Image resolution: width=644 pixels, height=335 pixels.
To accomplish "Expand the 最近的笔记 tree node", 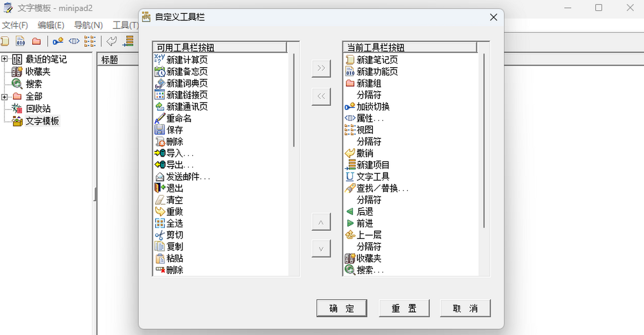I will [x=5, y=59].
